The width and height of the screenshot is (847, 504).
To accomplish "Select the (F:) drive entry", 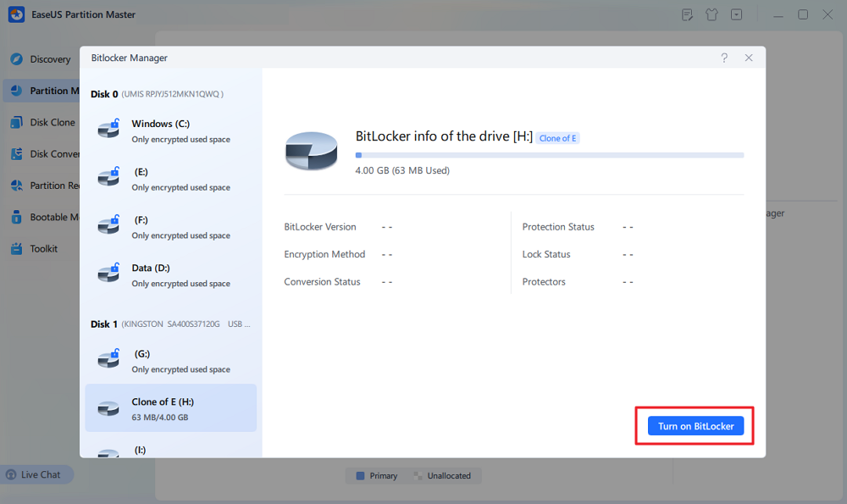I will point(171,227).
